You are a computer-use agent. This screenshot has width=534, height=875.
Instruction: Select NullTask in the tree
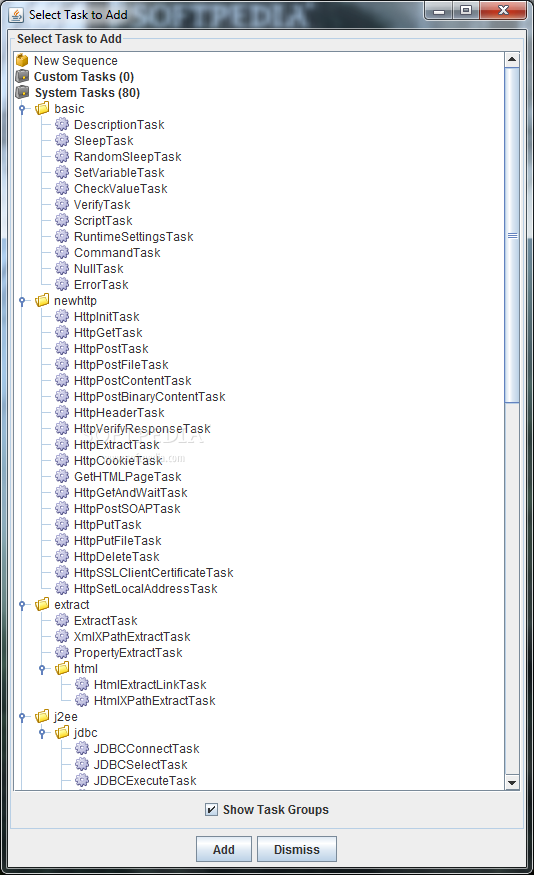(x=98, y=268)
